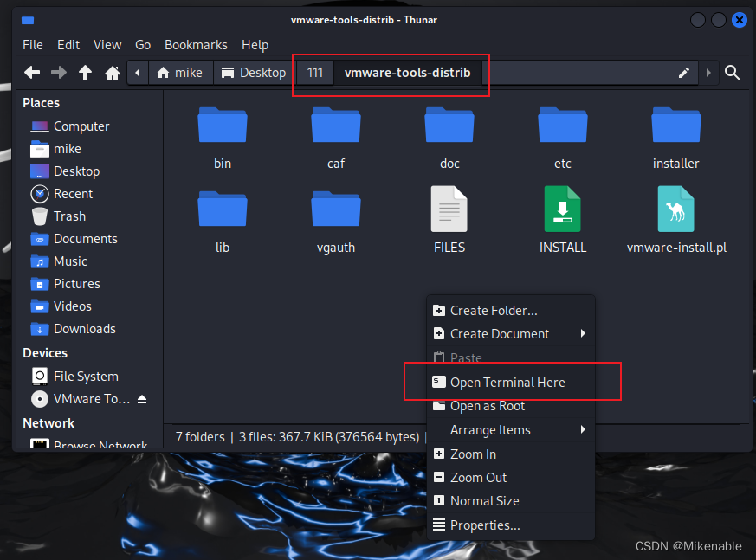Open Pictures in the sidebar

point(65,284)
